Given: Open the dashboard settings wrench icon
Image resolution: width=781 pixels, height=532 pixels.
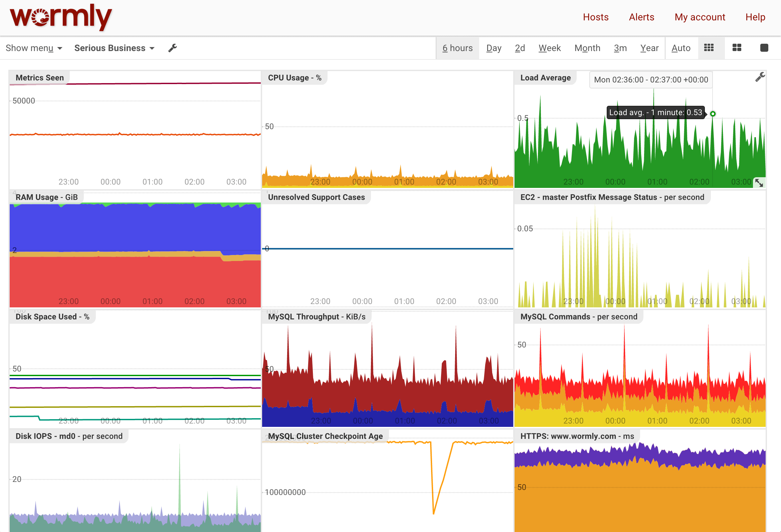Looking at the screenshot, I should (173, 48).
